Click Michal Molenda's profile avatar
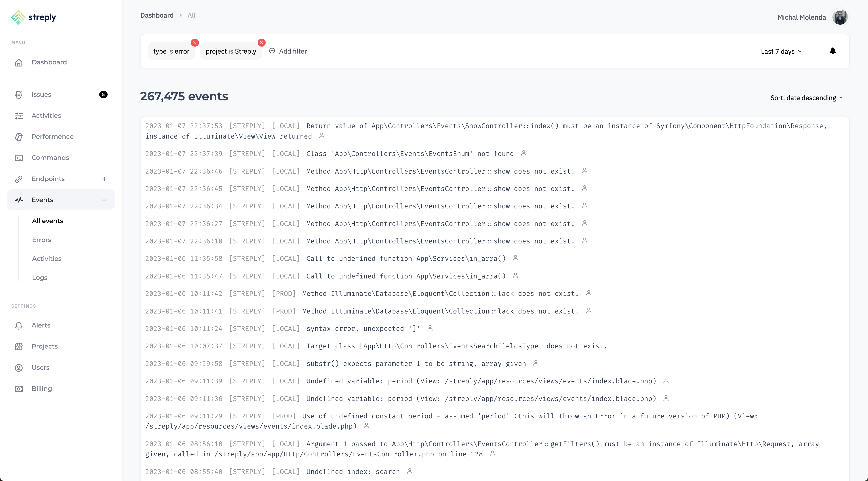Screen dimensions: 868x481 pos(840,17)
